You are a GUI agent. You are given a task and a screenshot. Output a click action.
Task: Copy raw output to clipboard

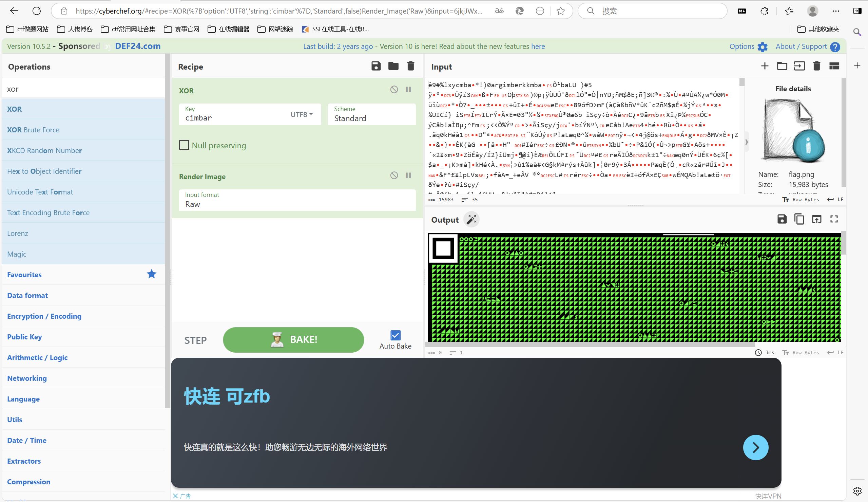tap(799, 219)
